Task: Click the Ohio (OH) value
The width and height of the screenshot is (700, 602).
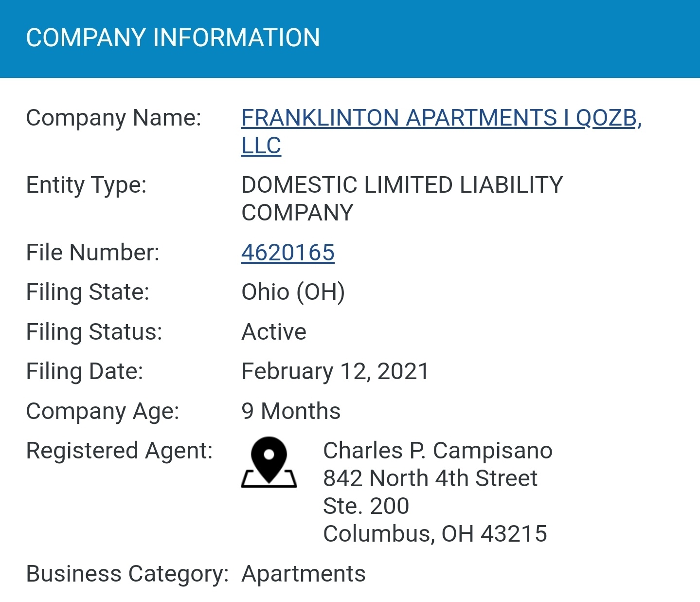Action: pyautogui.click(x=293, y=292)
